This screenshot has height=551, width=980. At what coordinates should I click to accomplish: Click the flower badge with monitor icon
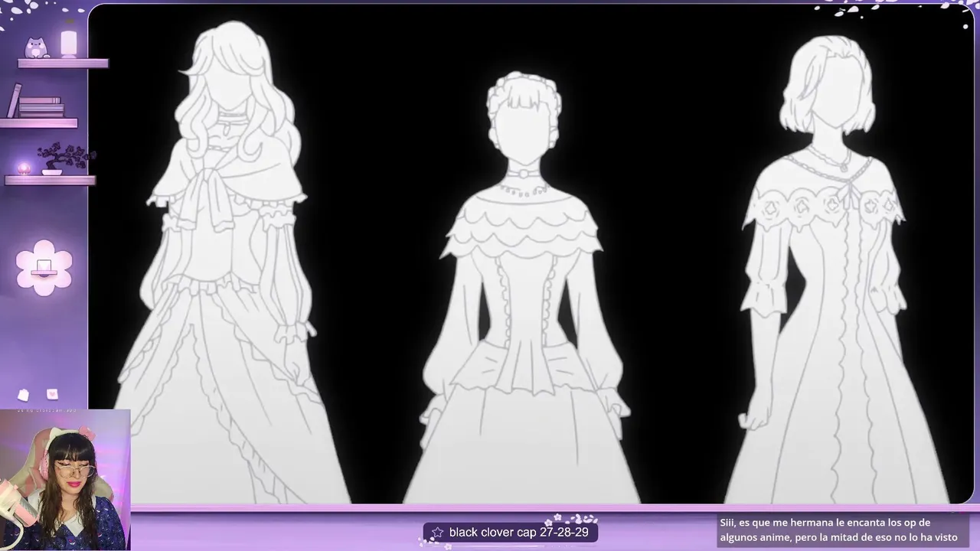[x=44, y=267]
